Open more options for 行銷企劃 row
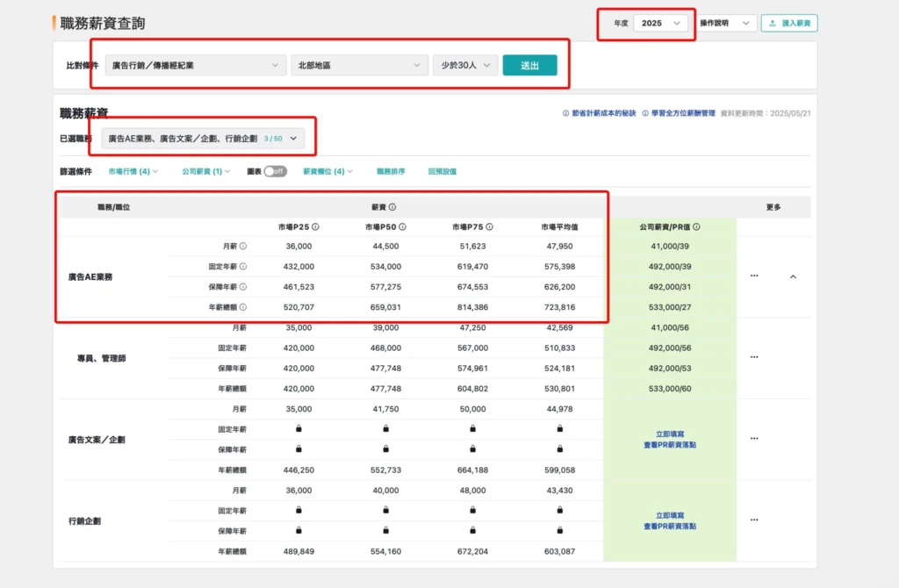 [754, 520]
